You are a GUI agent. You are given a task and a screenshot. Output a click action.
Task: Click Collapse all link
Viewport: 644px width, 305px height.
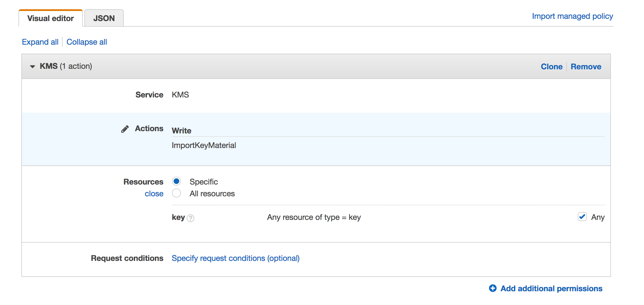[x=87, y=42]
